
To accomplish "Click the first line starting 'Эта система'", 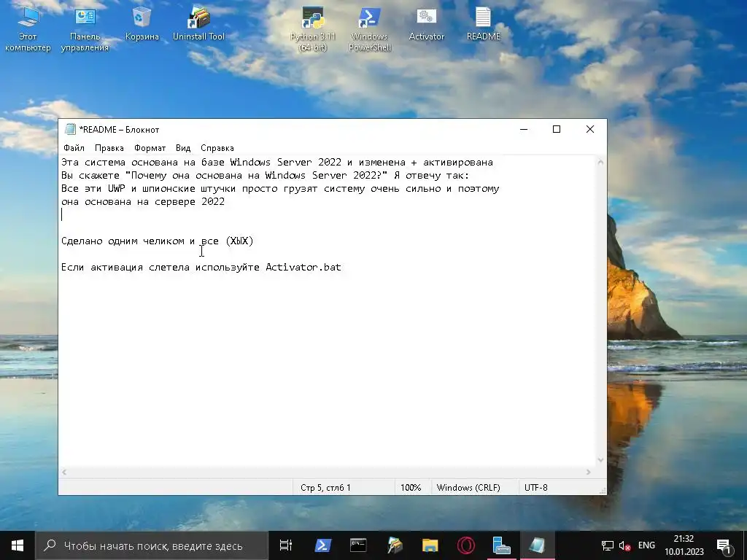I will [x=277, y=163].
